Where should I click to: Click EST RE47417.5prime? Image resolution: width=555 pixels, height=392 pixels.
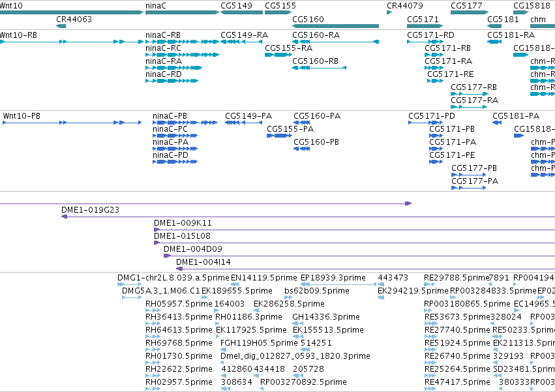pos(457,382)
